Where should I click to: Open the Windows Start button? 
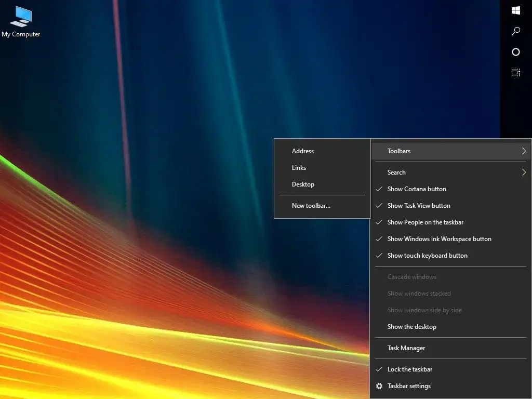(x=516, y=10)
